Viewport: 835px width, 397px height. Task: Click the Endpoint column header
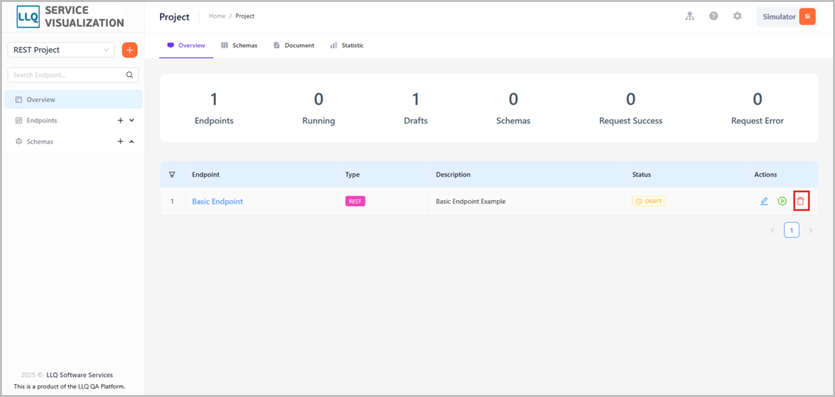[x=206, y=175]
